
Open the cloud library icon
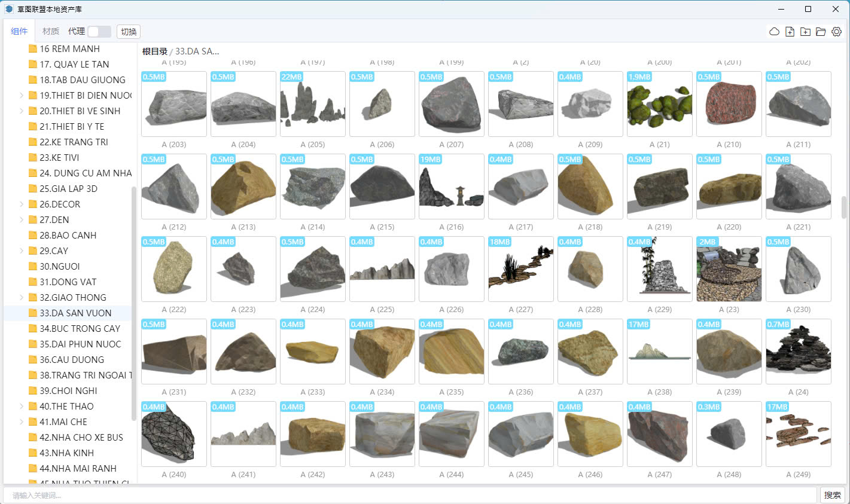tap(774, 32)
